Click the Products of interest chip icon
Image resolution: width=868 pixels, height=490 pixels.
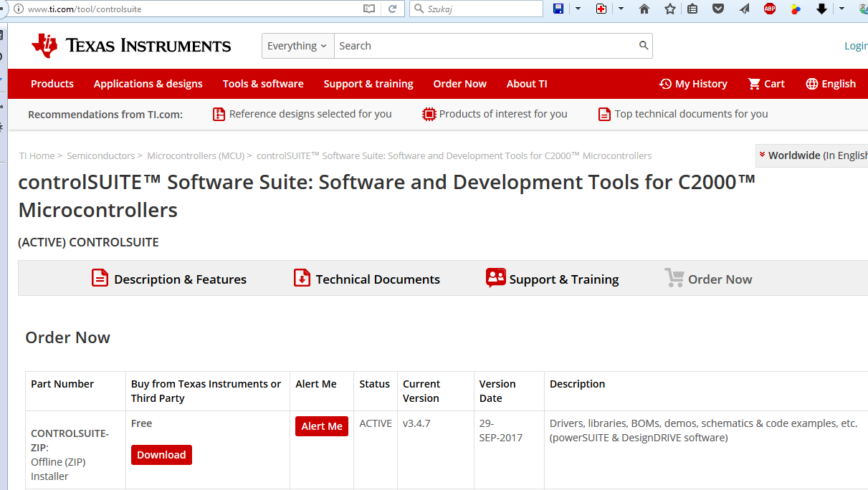click(x=429, y=114)
